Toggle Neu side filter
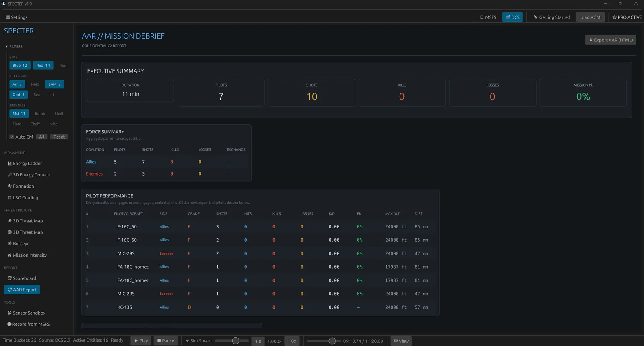The image size is (644, 346). [x=63, y=66]
